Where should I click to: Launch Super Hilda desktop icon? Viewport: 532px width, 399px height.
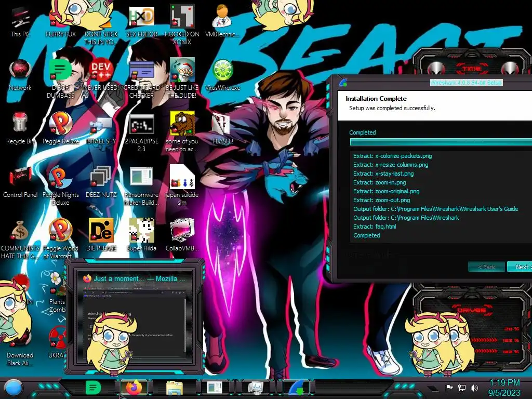141,235
